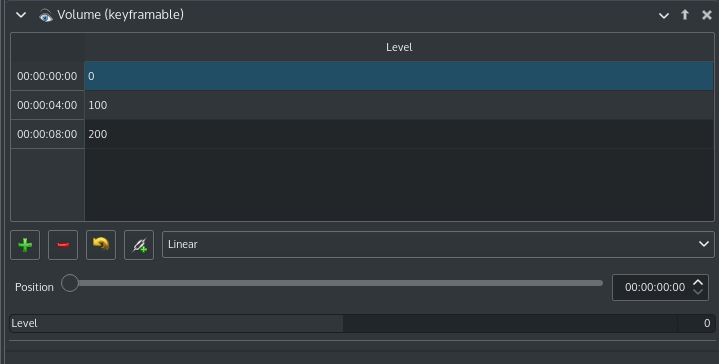Select the 00:00:00:00 keyframe row
The height and width of the screenshot is (364, 719).
[362, 76]
